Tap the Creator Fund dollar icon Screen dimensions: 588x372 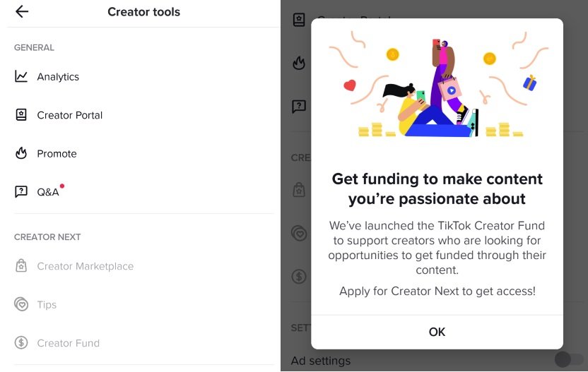pyautogui.click(x=21, y=342)
